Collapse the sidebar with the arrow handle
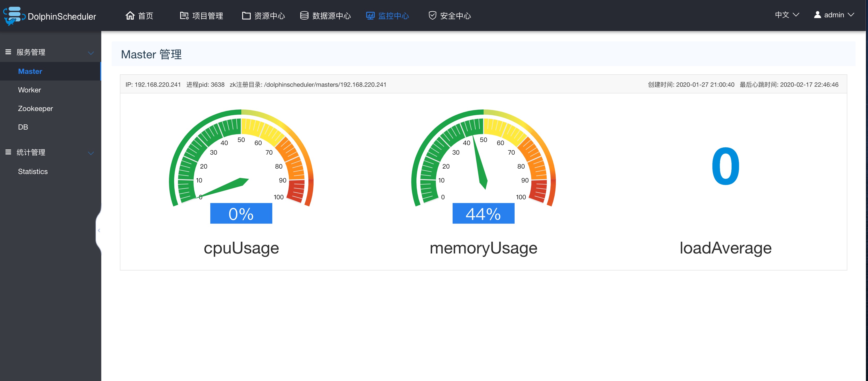Viewport: 868px width, 381px height. (99, 231)
